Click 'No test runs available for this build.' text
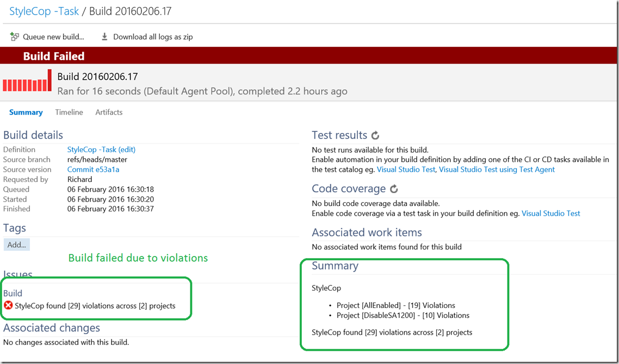 point(370,150)
